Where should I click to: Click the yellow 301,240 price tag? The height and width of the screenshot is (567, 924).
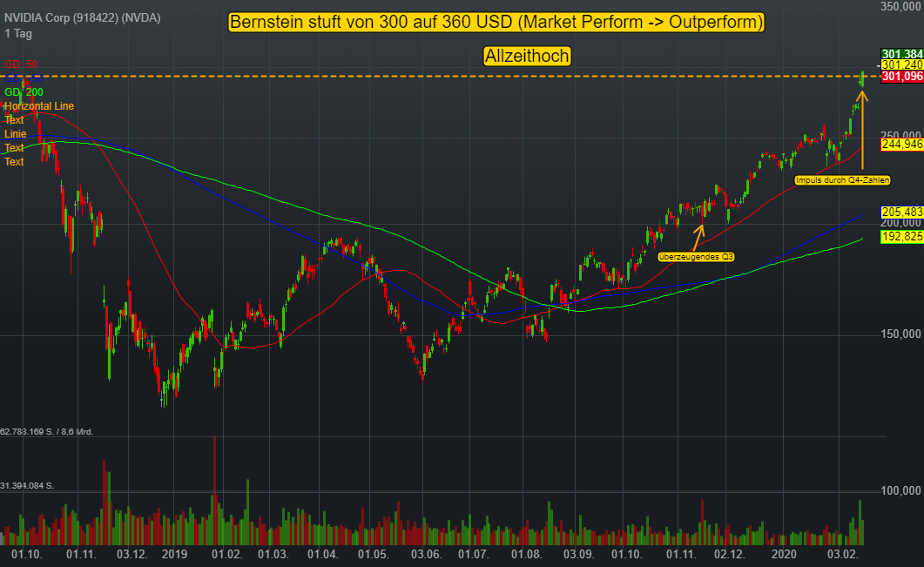coord(902,64)
